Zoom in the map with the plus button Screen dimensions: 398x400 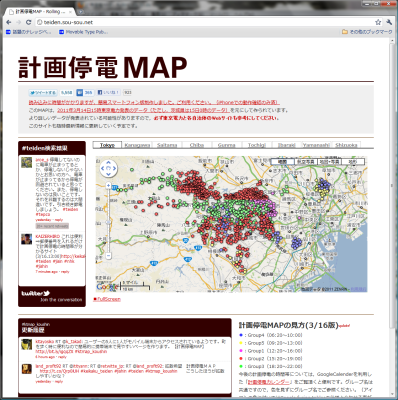click(x=108, y=185)
